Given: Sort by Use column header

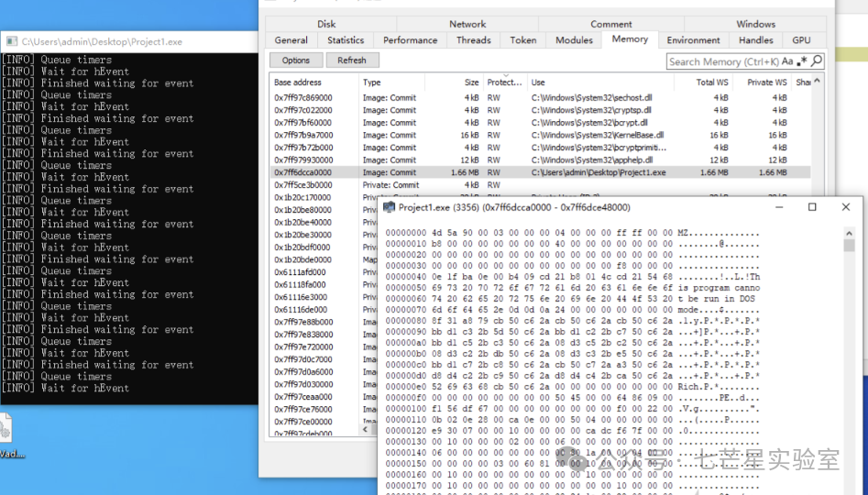Looking at the screenshot, I should (x=600, y=82).
